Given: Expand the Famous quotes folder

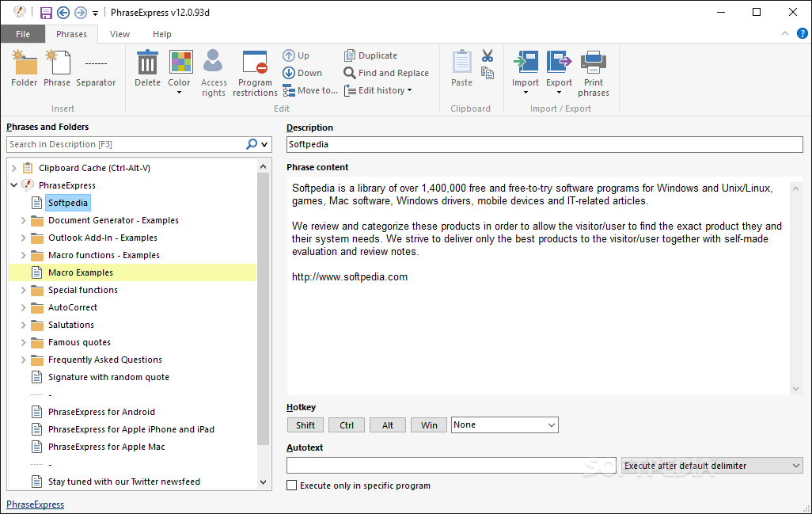Looking at the screenshot, I should click(x=23, y=342).
